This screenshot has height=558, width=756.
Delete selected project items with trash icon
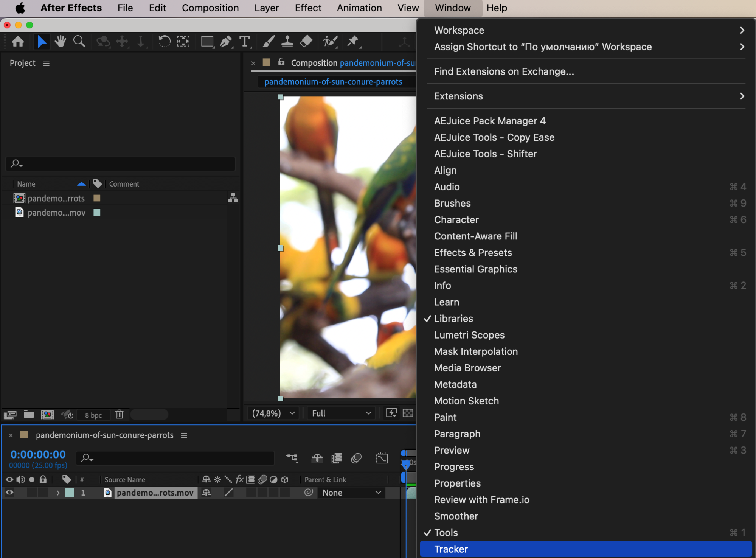[x=119, y=415]
